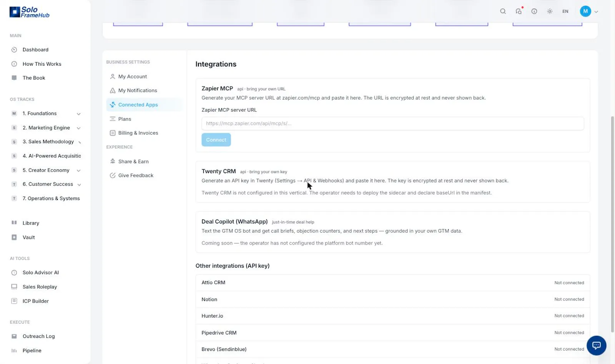Select the Attio CRM row
The image size is (615, 364).
pos(392,283)
